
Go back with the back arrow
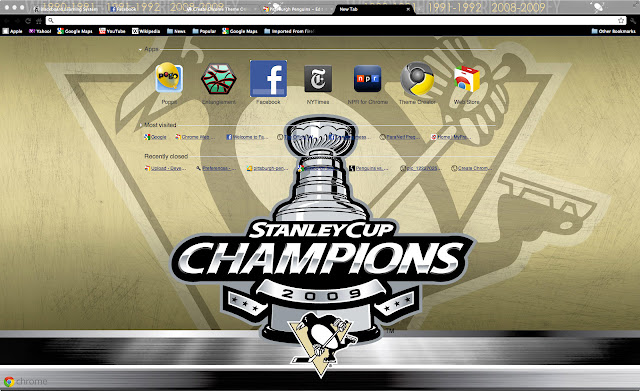tap(7, 21)
